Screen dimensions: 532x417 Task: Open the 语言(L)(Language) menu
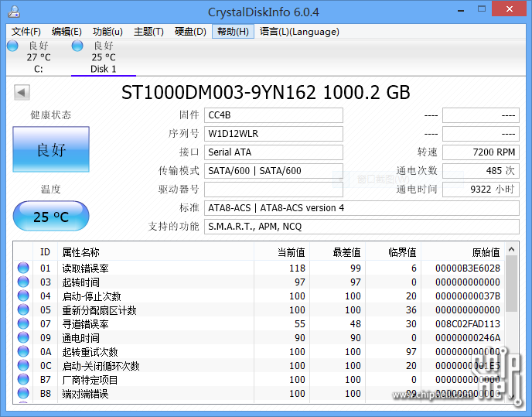299,32
